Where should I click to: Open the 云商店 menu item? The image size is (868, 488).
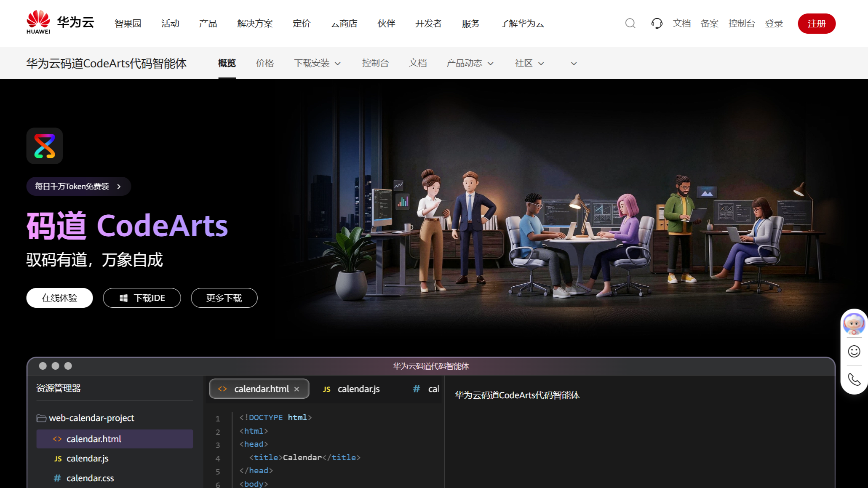[344, 24]
